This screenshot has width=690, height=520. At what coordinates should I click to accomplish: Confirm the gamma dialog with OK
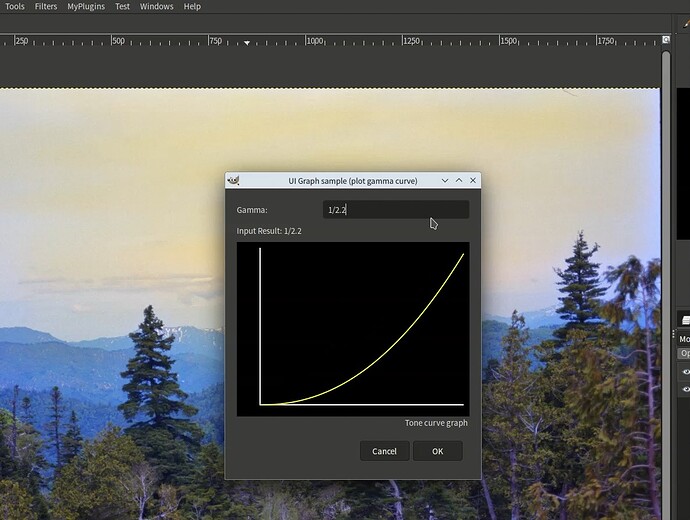[437, 451]
